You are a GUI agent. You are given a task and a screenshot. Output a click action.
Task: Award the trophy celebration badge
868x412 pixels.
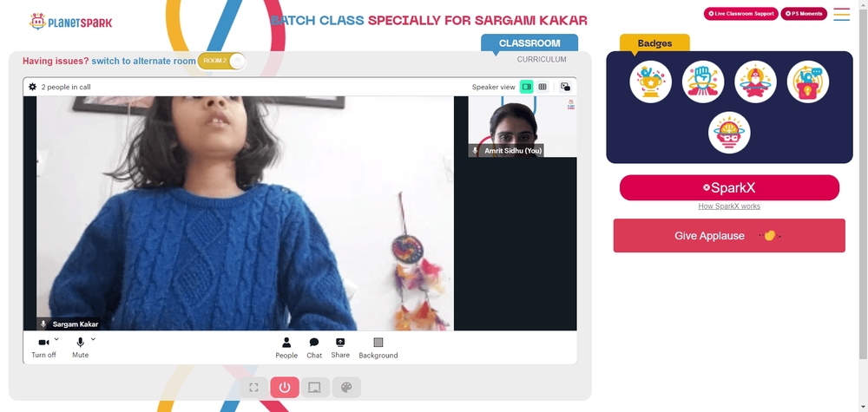[650, 82]
